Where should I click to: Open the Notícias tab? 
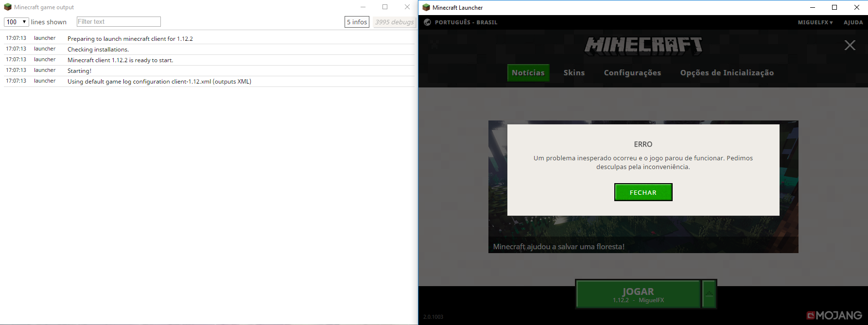tap(528, 73)
